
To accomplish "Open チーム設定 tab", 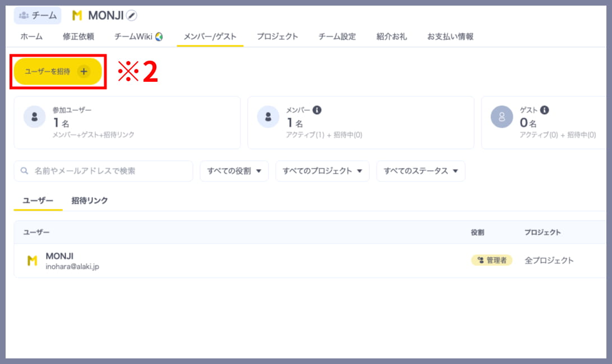I will click(x=337, y=36).
